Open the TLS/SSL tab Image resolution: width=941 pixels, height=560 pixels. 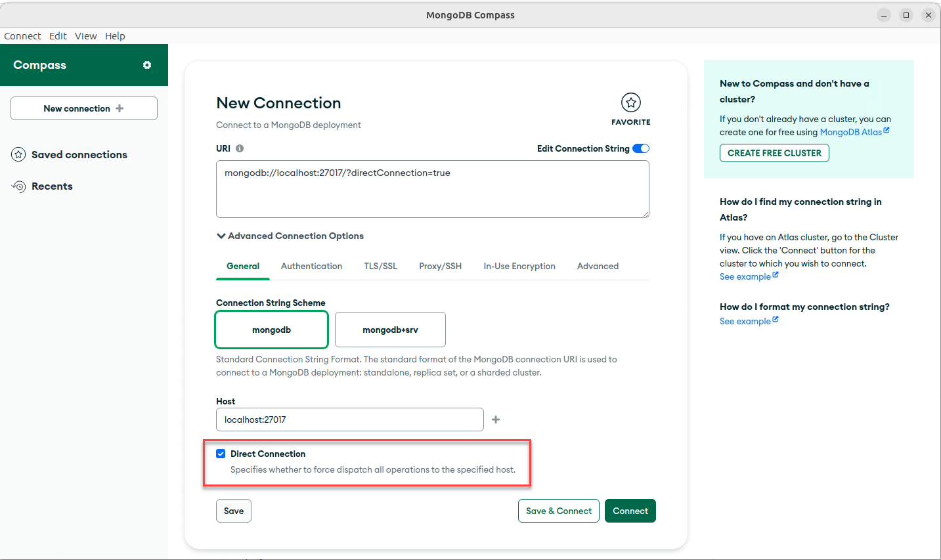(380, 266)
